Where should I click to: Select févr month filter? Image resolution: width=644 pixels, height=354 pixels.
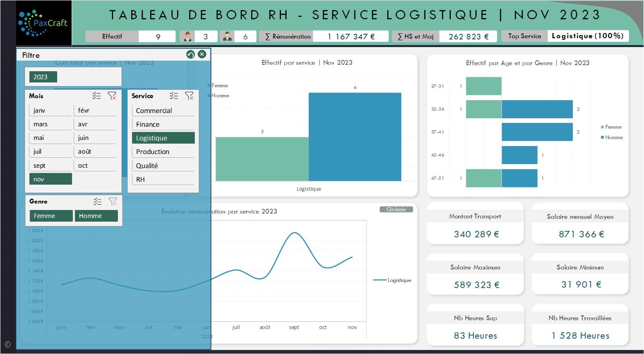click(x=95, y=110)
